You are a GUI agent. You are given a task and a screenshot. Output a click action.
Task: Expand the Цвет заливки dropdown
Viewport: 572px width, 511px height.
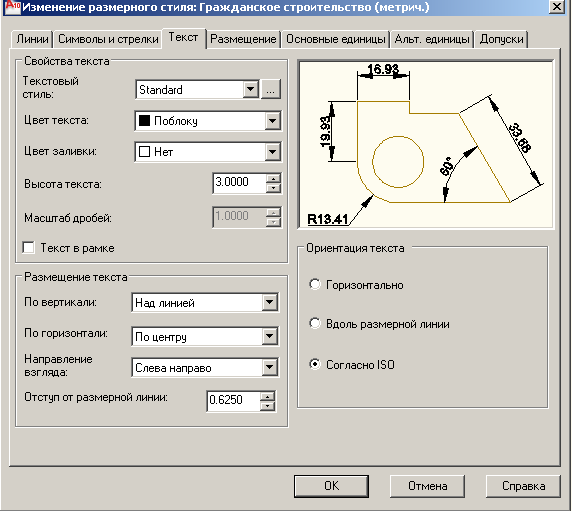tap(273, 152)
